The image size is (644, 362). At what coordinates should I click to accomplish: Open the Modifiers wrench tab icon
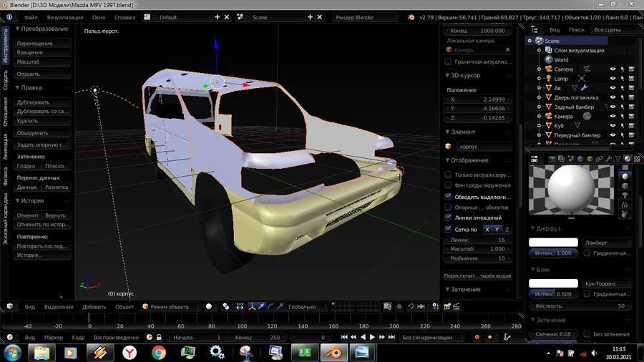[x=609, y=159]
